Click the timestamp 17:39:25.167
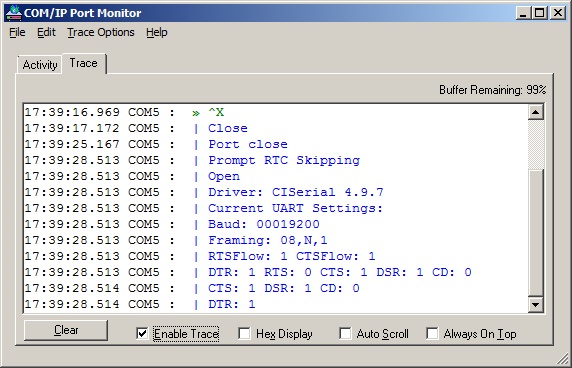This screenshot has height=368, width=572. (72, 144)
